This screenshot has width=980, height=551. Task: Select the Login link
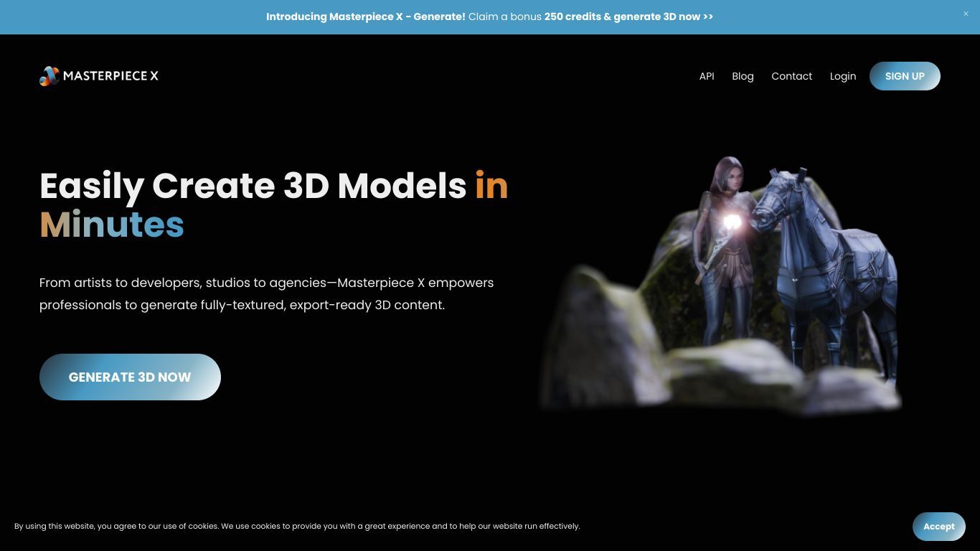pyautogui.click(x=843, y=76)
